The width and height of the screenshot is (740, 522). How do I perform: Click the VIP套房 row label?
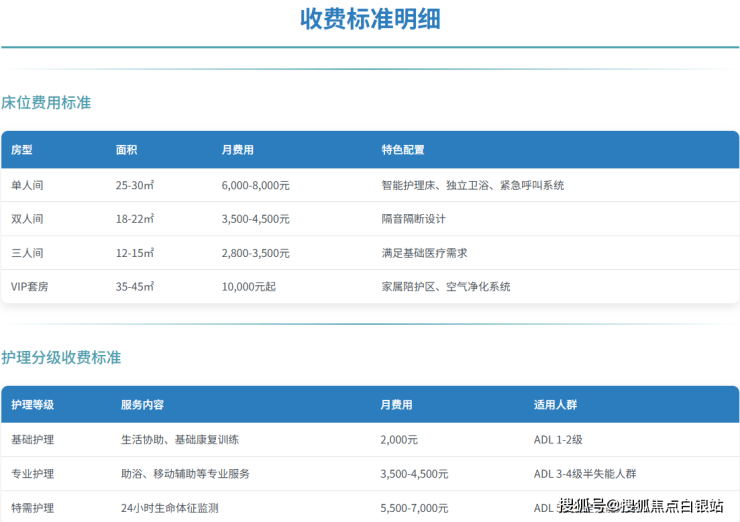pos(31,286)
